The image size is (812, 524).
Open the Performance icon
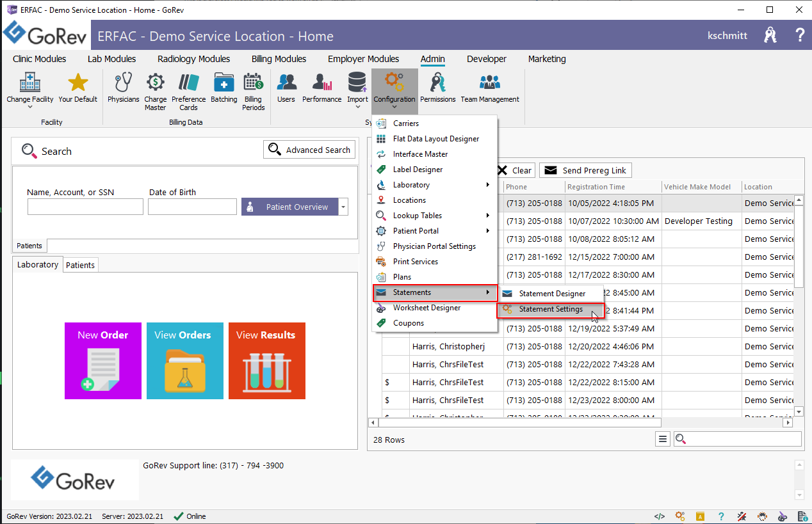[322, 83]
